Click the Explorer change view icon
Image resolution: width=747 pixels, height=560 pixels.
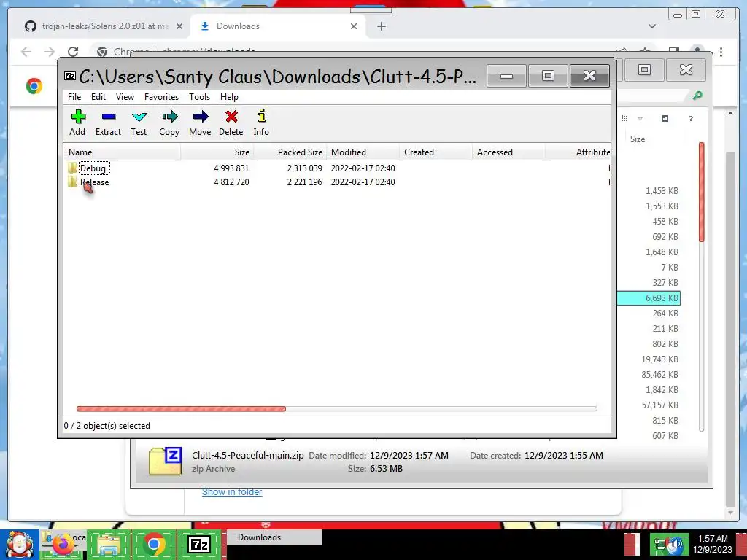point(624,118)
